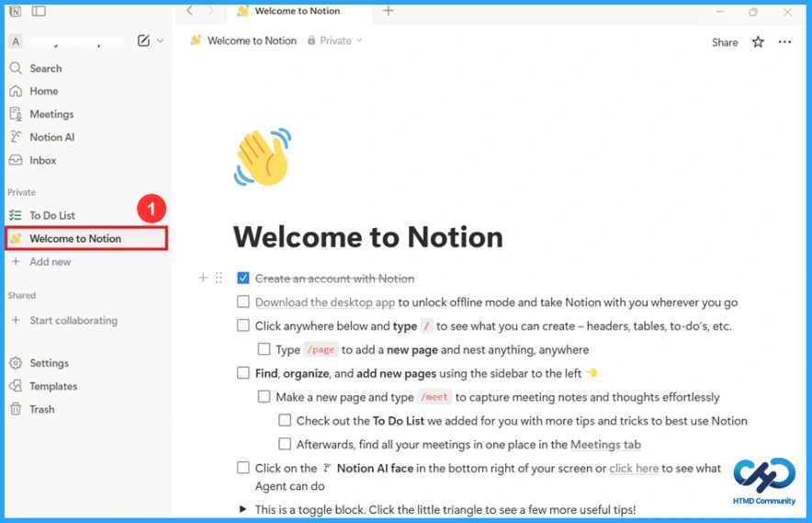Select Welcome to Notion in sidebar
The image size is (812, 523).
click(86, 238)
